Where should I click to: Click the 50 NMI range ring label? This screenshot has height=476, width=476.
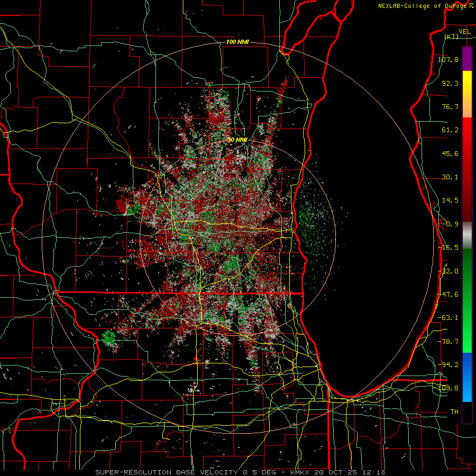point(237,140)
